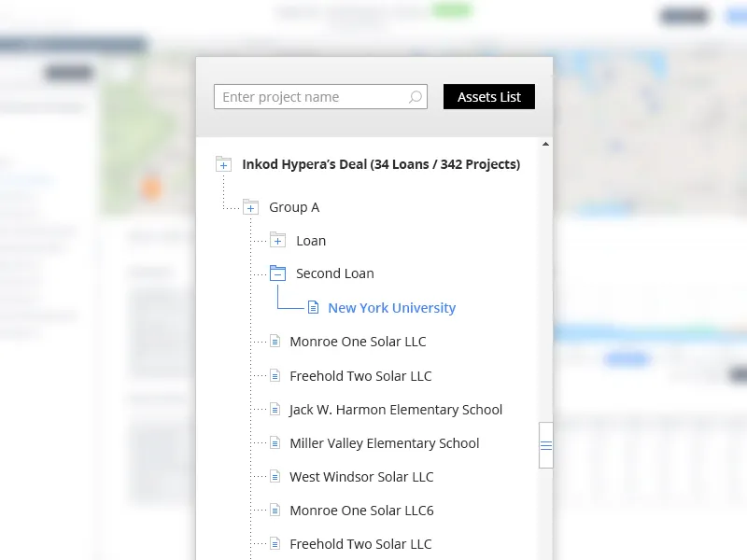Click document icon beside Jack W. Harmon
The width and height of the screenshot is (747, 560).
click(275, 409)
